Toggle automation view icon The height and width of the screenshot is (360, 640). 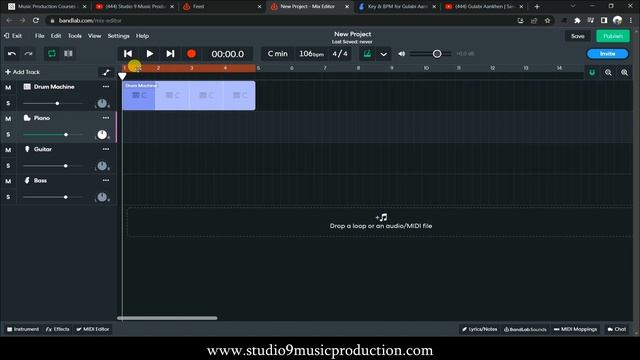(x=106, y=72)
